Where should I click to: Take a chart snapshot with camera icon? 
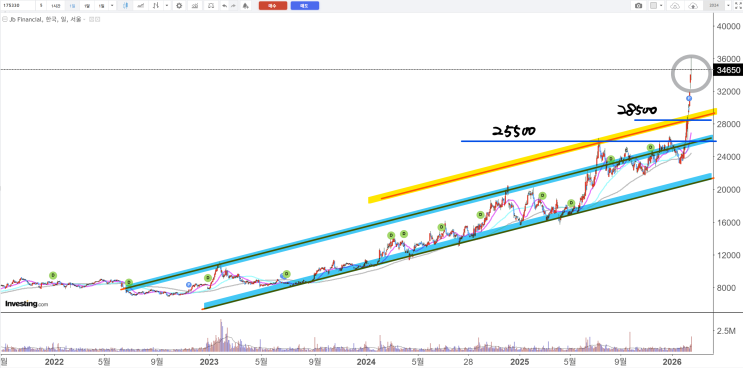[638, 6]
